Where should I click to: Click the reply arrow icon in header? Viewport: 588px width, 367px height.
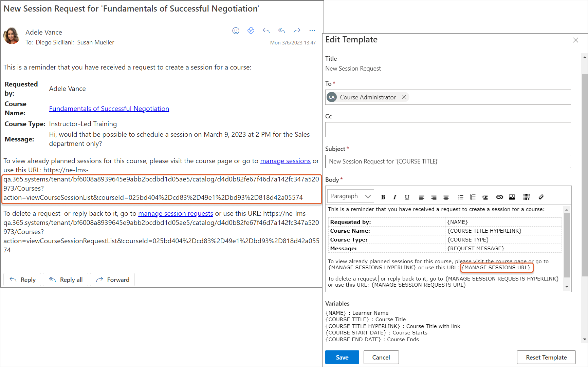(x=266, y=31)
